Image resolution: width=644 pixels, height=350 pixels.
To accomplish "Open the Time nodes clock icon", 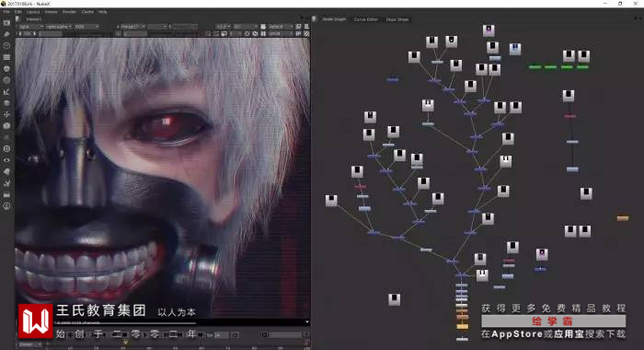I will [x=6, y=46].
